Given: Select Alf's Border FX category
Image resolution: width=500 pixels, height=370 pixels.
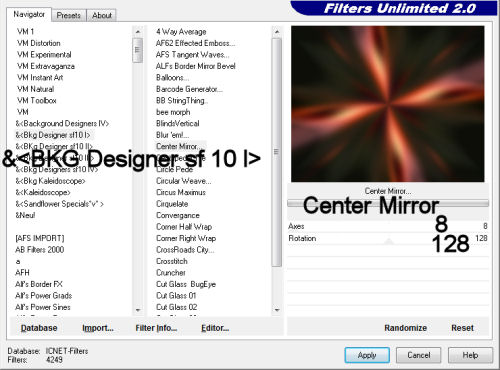Looking at the screenshot, I should tap(39, 284).
